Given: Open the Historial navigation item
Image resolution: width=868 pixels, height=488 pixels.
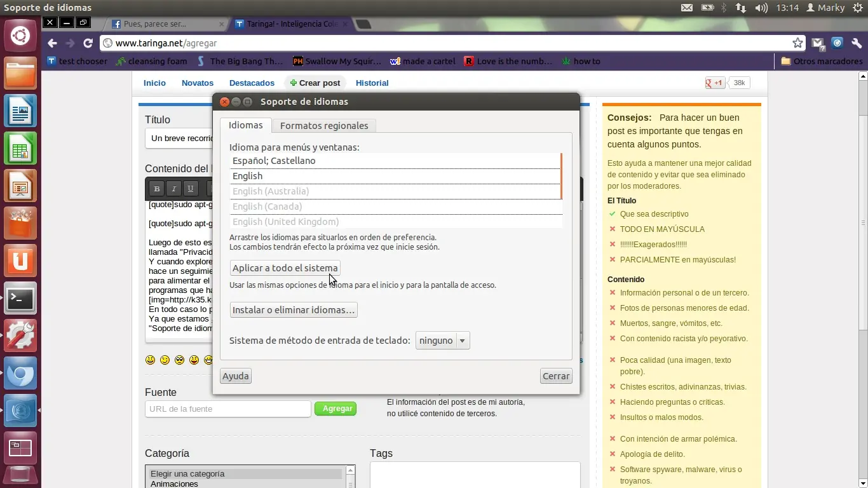Looking at the screenshot, I should click(x=372, y=83).
